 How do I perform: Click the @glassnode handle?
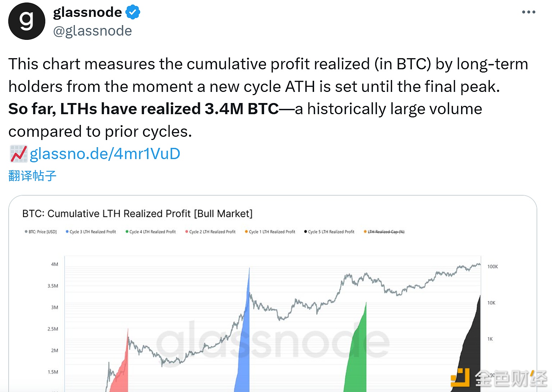click(x=92, y=31)
